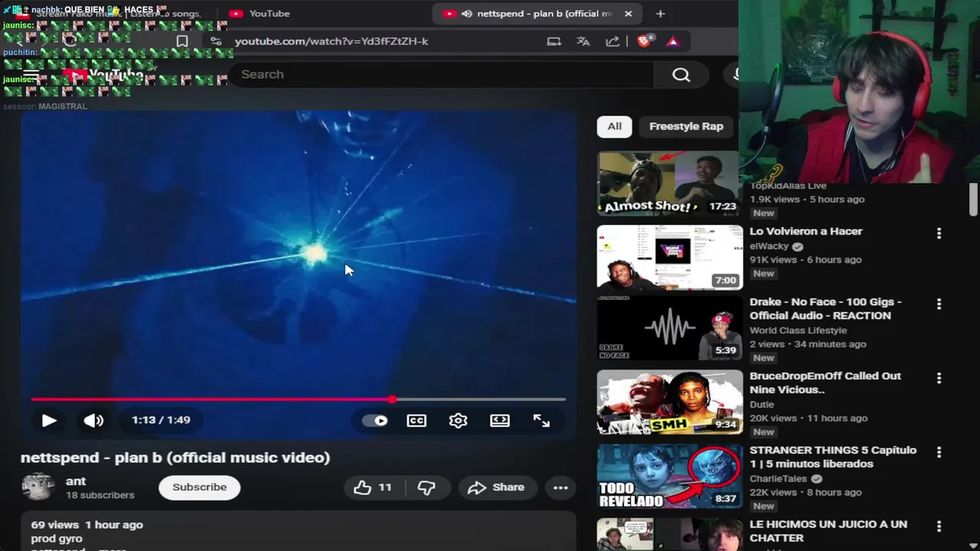Click the red progress bar scrubber handle
The height and width of the screenshot is (551, 980).
coord(392,399)
